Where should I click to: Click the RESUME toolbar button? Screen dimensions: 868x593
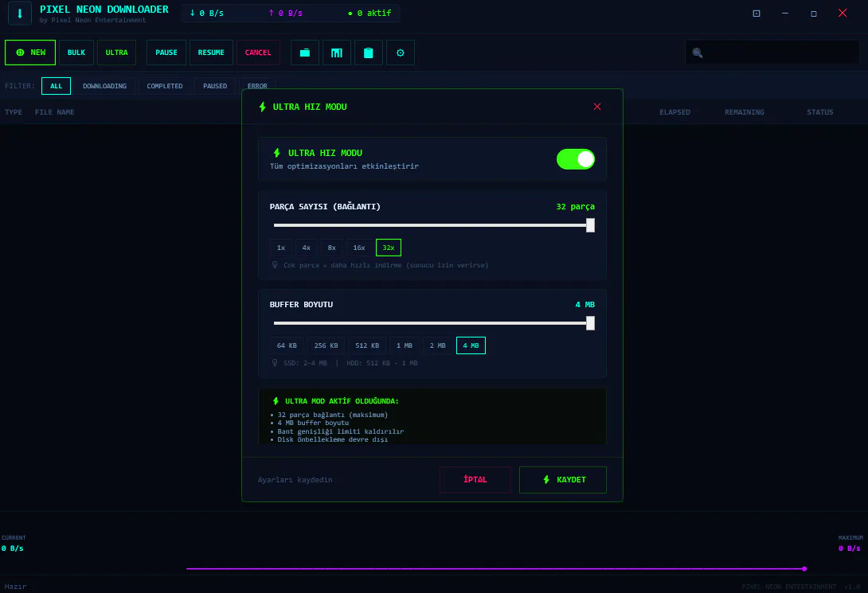pyautogui.click(x=211, y=53)
